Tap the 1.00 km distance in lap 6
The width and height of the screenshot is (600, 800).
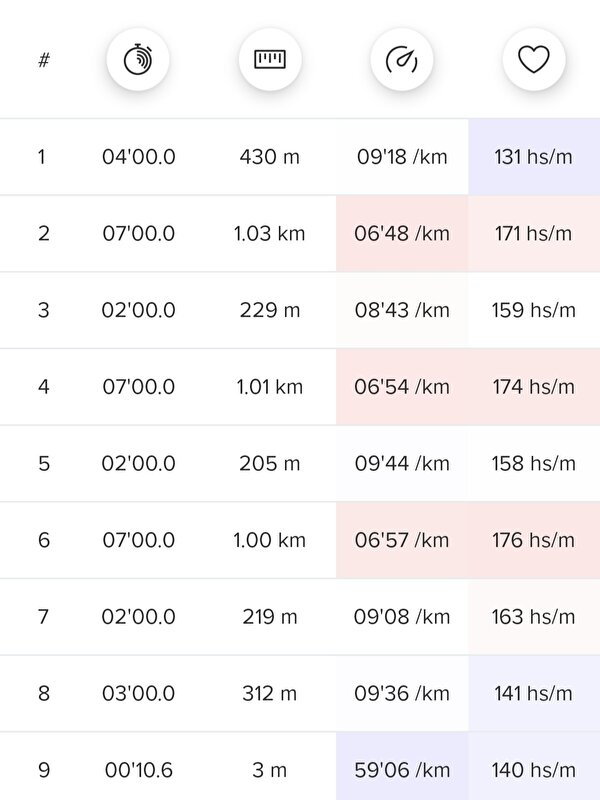tap(269, 540)
